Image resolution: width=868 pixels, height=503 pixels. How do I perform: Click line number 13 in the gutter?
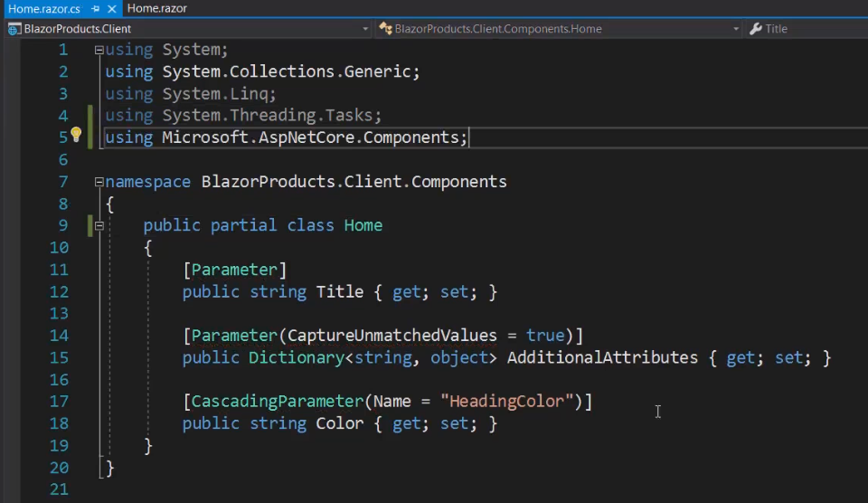(x=60, y=314)
